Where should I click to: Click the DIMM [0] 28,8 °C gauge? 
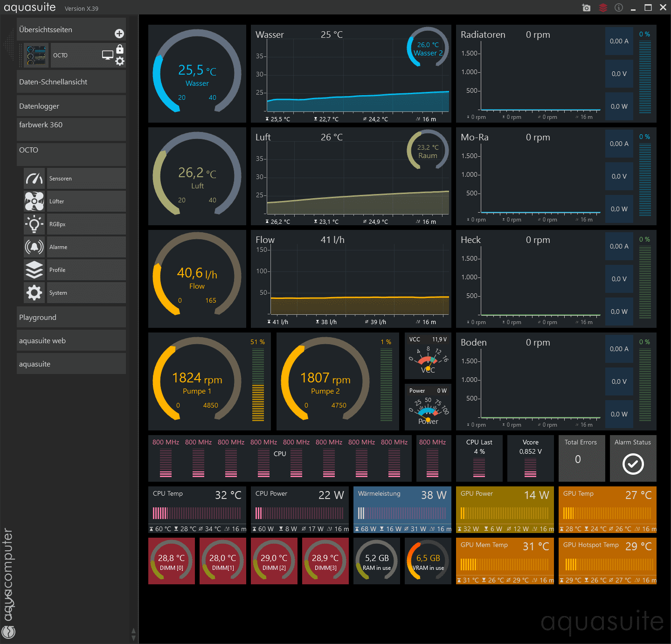pyautogui.click(x=172, y=561)
